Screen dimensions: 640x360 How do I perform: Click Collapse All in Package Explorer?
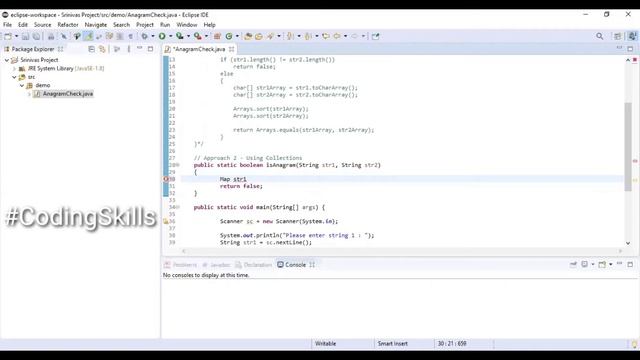tap(91, 49)
